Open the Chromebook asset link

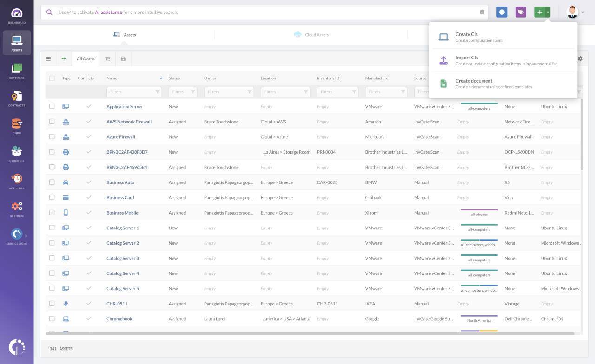[119, 319]
